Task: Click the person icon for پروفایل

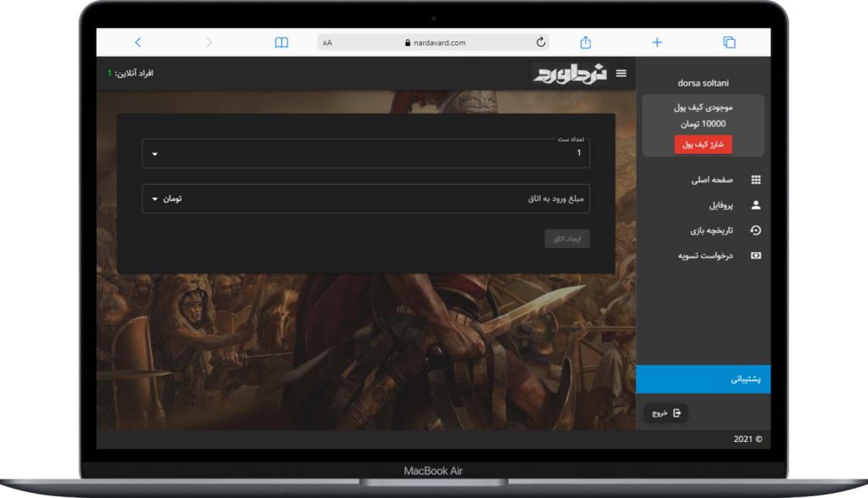Action: click(x=756, y=205)
